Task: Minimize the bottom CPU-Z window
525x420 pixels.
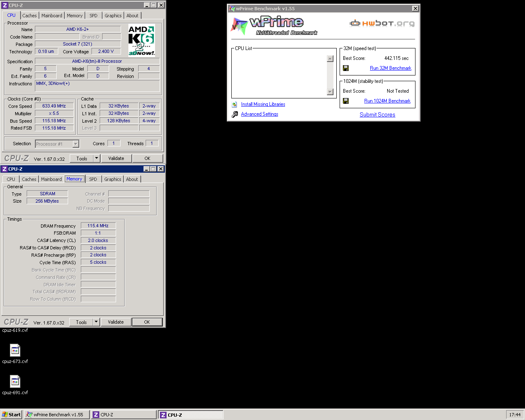Action: click(x=146, y=169)
